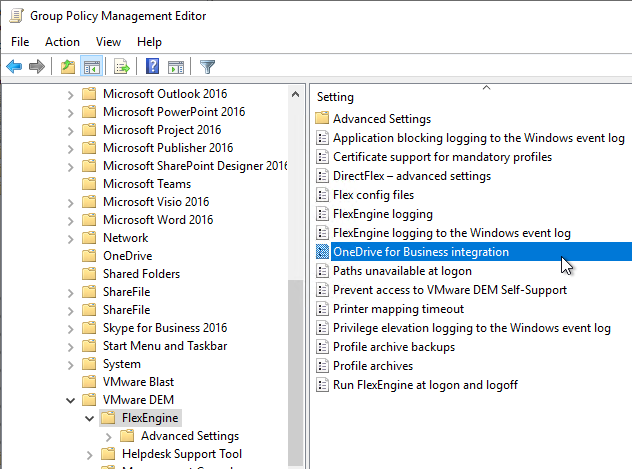The height and width of the screenshot is (469, 632).
Task: Expand the System tree node
Action: 71,365
